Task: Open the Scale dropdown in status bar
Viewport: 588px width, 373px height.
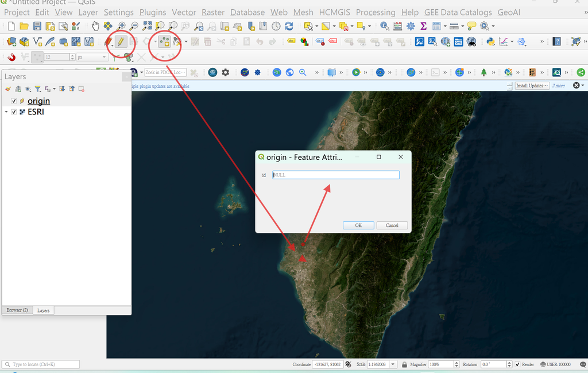Action: (x=393, y=364)
